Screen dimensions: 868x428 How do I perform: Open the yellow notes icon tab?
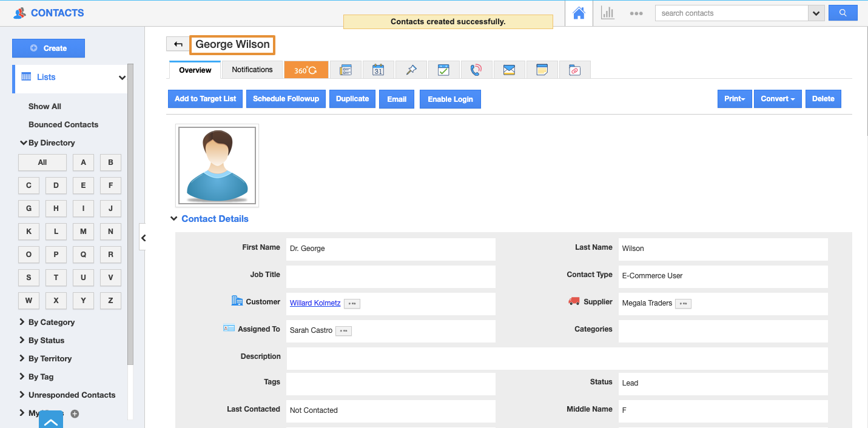coord(542,70)
